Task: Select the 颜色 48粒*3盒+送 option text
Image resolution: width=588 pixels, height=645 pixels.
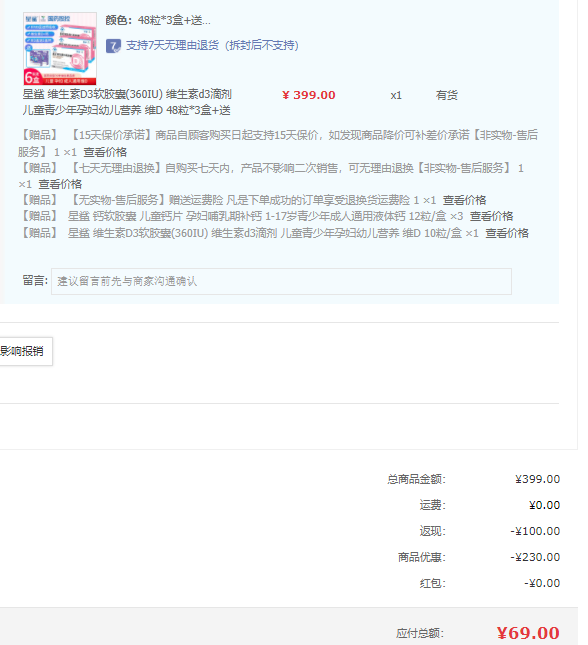Action: click(158, 20)
